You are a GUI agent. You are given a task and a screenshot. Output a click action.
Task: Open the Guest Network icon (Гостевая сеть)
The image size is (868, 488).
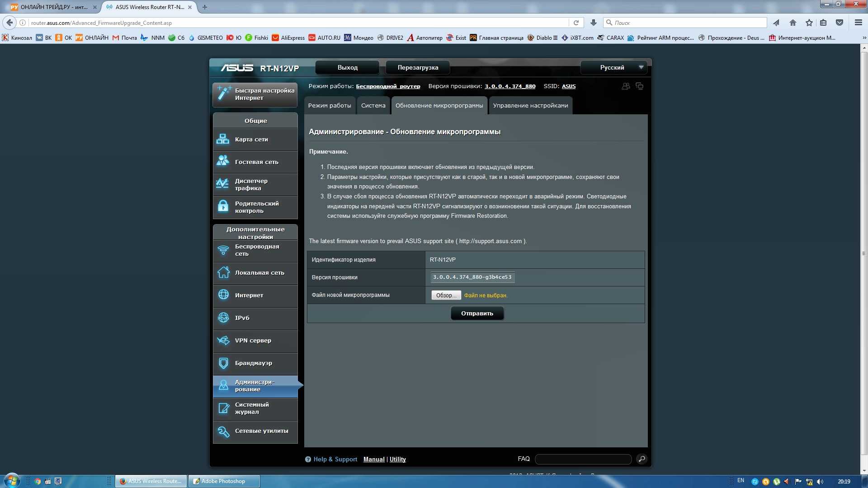point(223,161)
